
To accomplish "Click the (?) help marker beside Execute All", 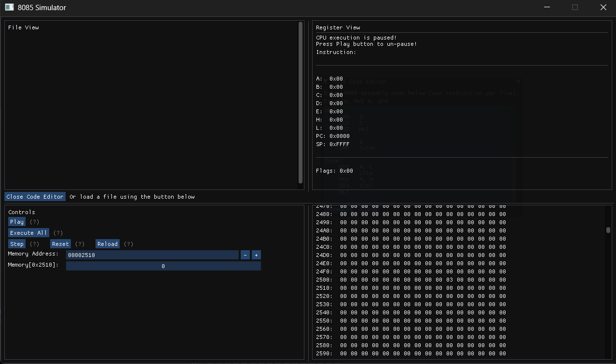I will [58, 233].
